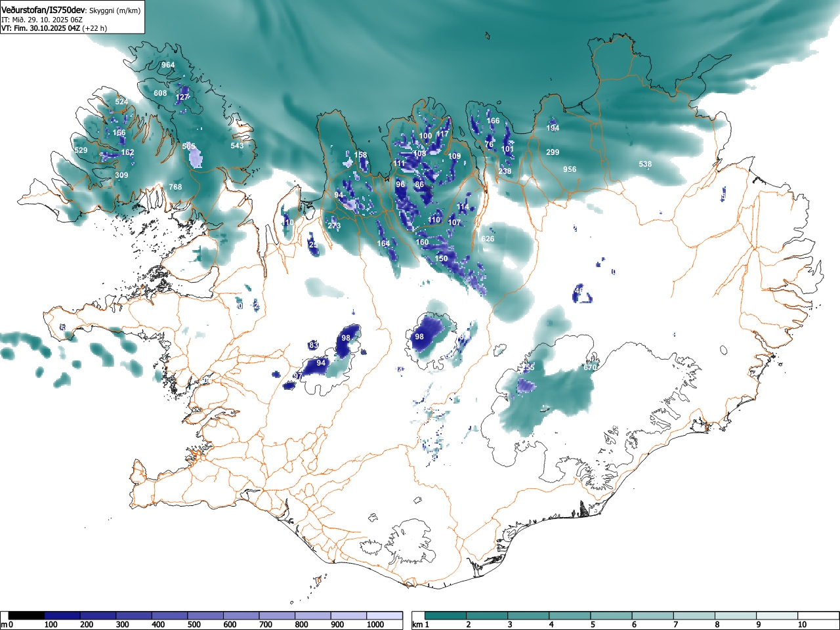Viewport: 840px width, 630px height.
Task: Click the visibility value 101 on the map
Action: tap(507, 149)
